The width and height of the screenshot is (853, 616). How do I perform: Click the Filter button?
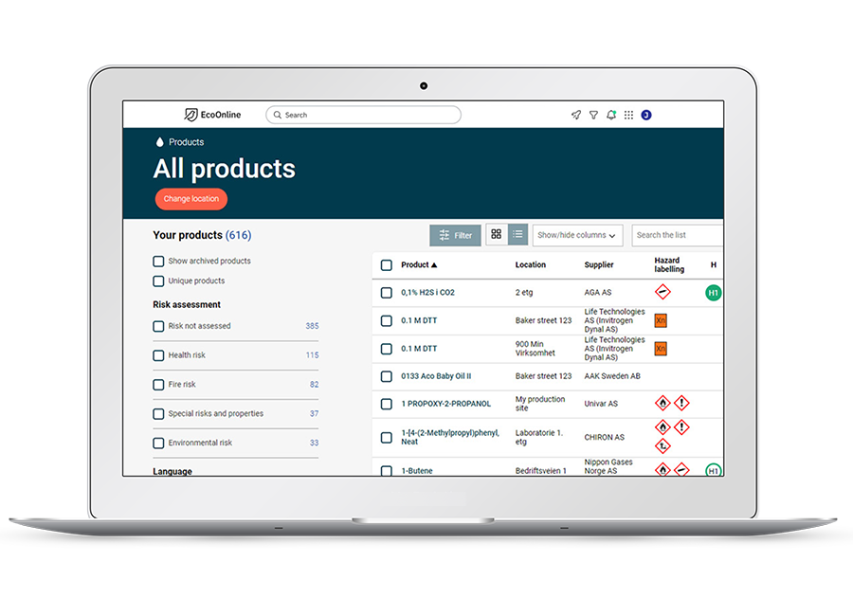pyautogui.click(x=455, y=235)
